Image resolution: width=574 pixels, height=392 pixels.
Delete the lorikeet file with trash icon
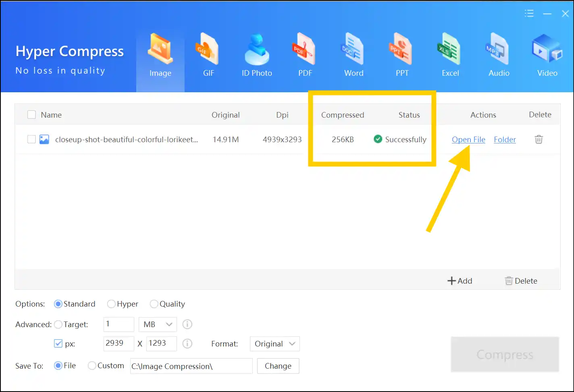click(539, 139)
